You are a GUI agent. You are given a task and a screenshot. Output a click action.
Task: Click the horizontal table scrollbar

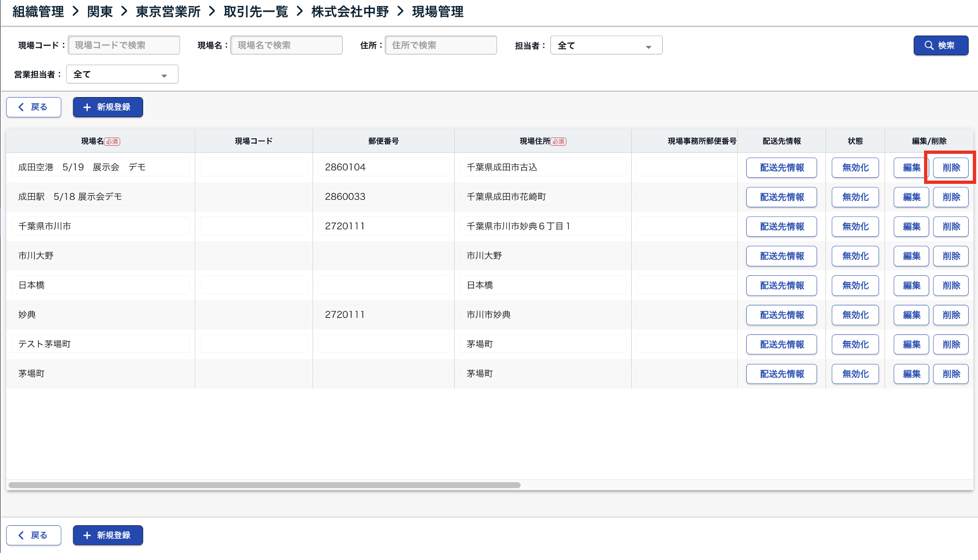[264, 485]
